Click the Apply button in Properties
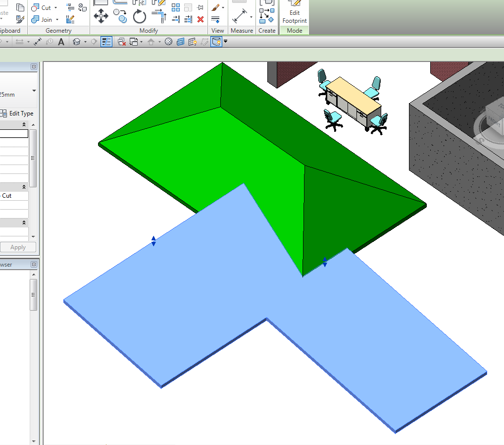This screenshot has width=504, height=445. [18, 247]
